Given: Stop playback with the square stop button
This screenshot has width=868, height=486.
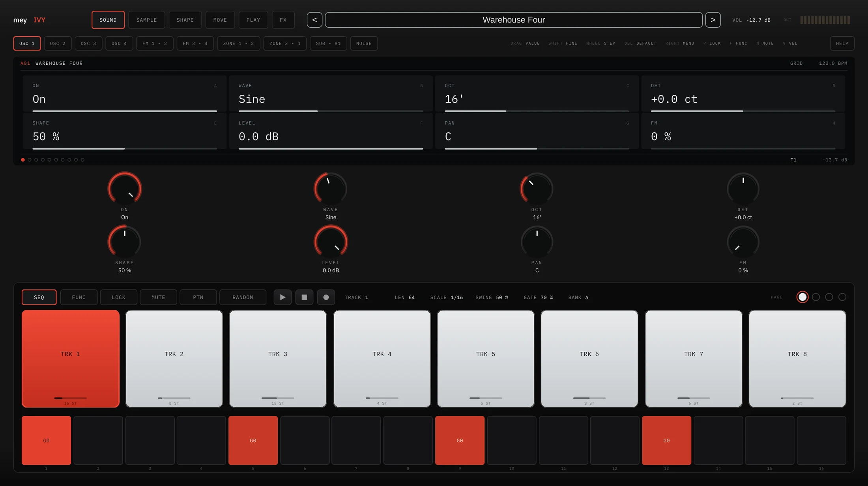Looking at the screenshot, I should pyautogui.click(x=304, y=297).
